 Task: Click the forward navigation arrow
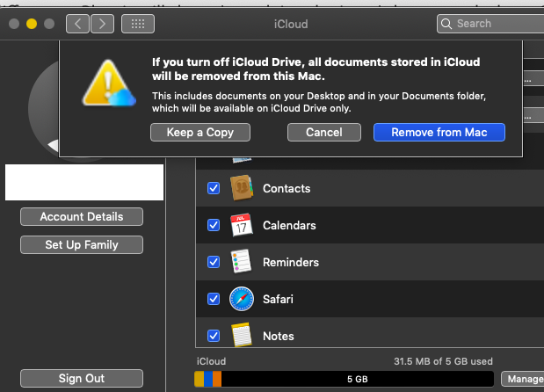click(102, 24)
